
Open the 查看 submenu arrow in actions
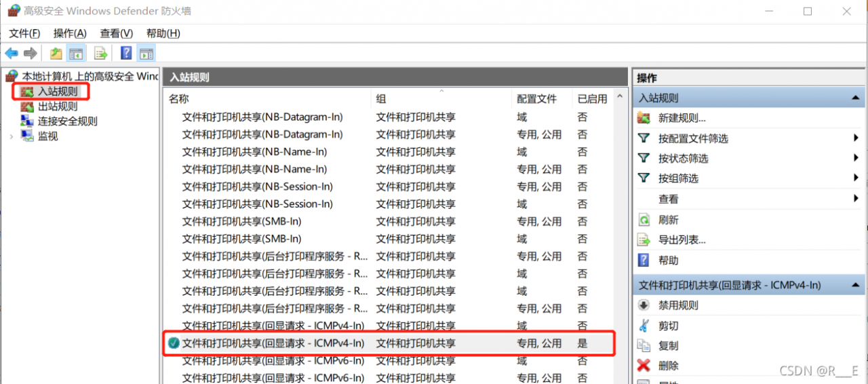pos(856,199)
